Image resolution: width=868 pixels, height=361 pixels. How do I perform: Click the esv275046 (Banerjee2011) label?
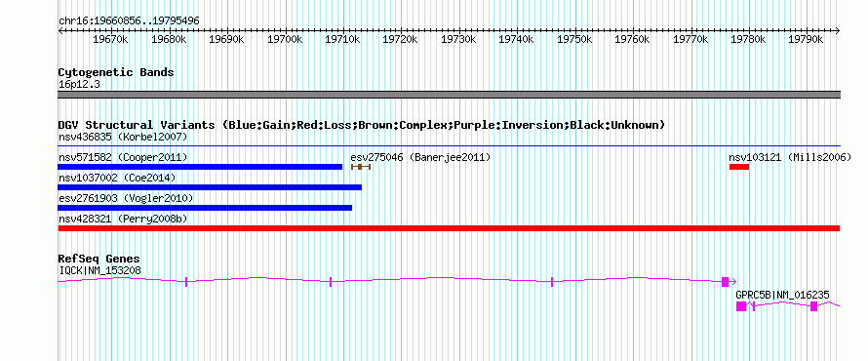click(420, 158)
